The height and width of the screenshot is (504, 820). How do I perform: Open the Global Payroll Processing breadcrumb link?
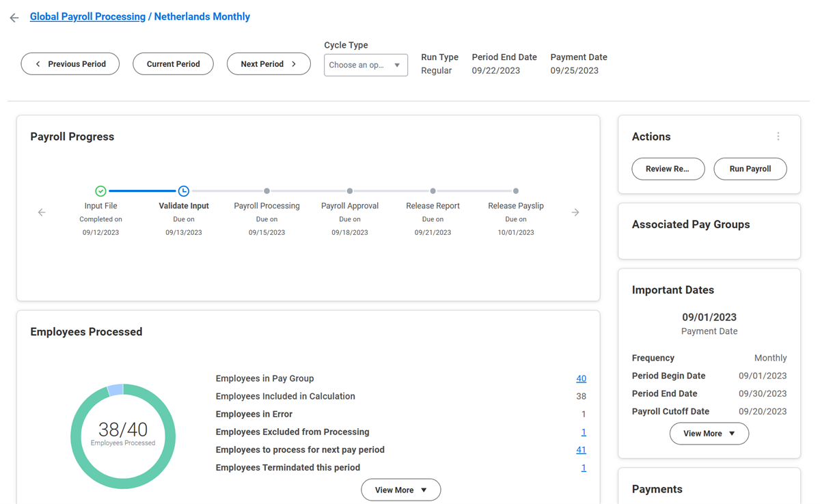pyautogui.click(x=87, y=16)
